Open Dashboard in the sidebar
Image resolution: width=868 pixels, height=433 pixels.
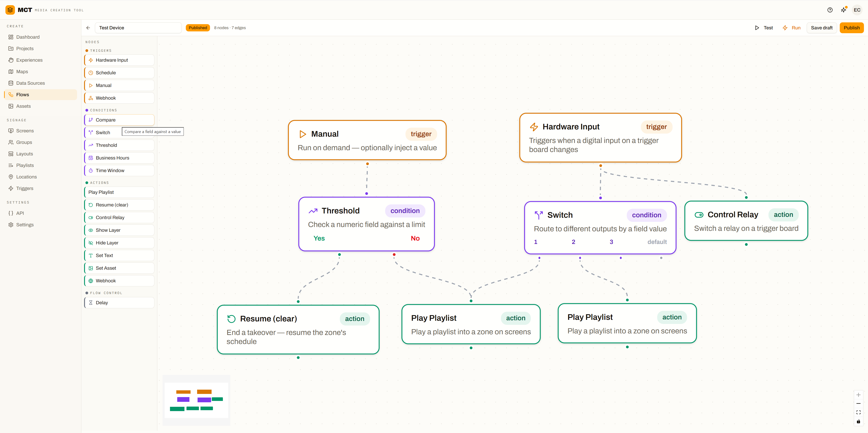40,37
